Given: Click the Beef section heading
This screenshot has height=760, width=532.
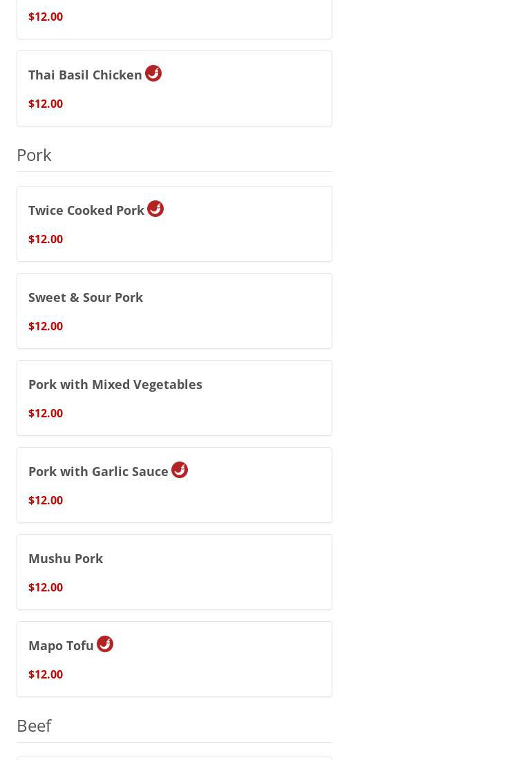Looking at the screenshot, I should [34, 725].
